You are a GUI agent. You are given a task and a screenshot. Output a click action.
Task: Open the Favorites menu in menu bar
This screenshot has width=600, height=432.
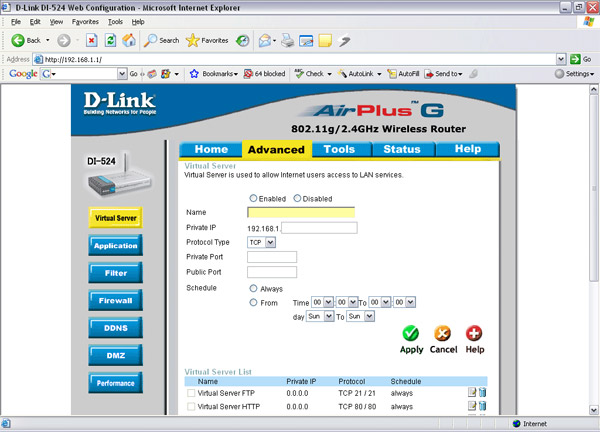(84, 21)
